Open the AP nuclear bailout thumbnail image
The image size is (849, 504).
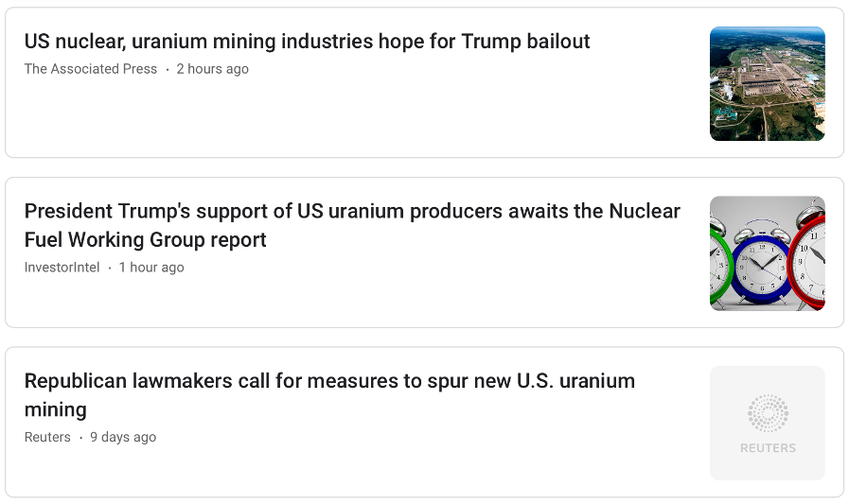[x=767, y=83]
